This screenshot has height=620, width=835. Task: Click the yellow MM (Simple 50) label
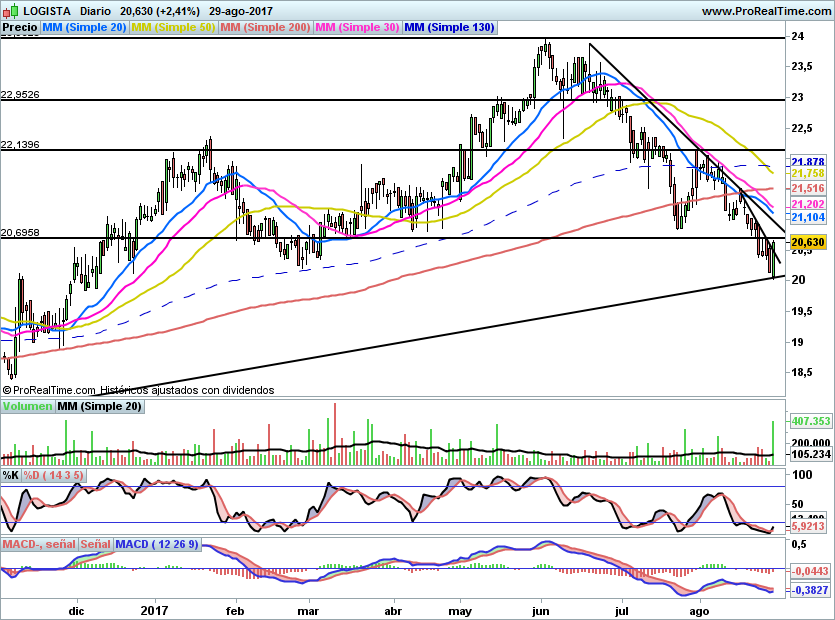tap(173, 28)
